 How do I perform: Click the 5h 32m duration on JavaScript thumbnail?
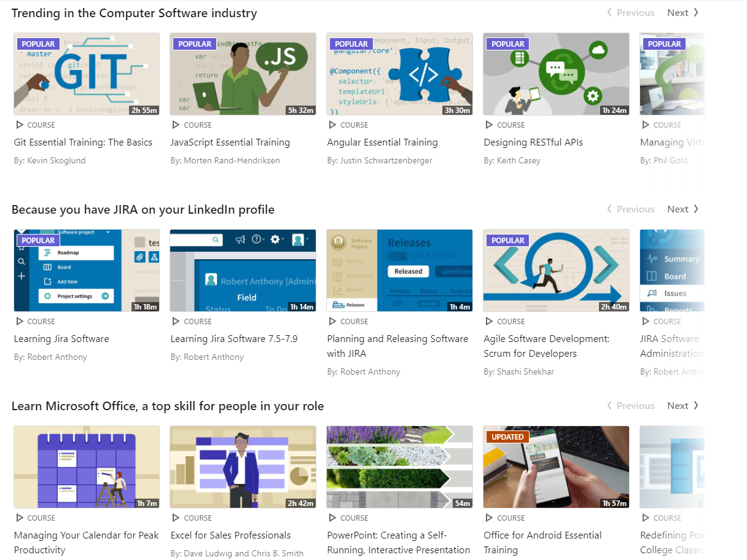pos(301,111)
